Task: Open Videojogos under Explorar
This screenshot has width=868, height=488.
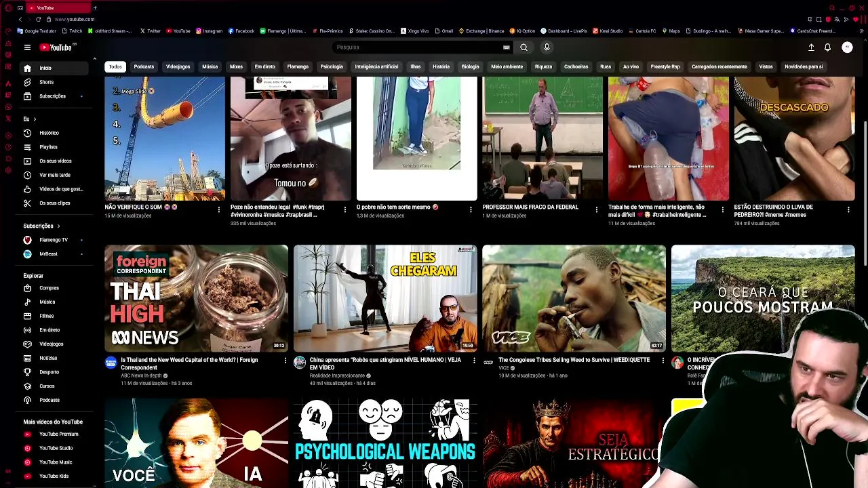Action: click(54, 344)
